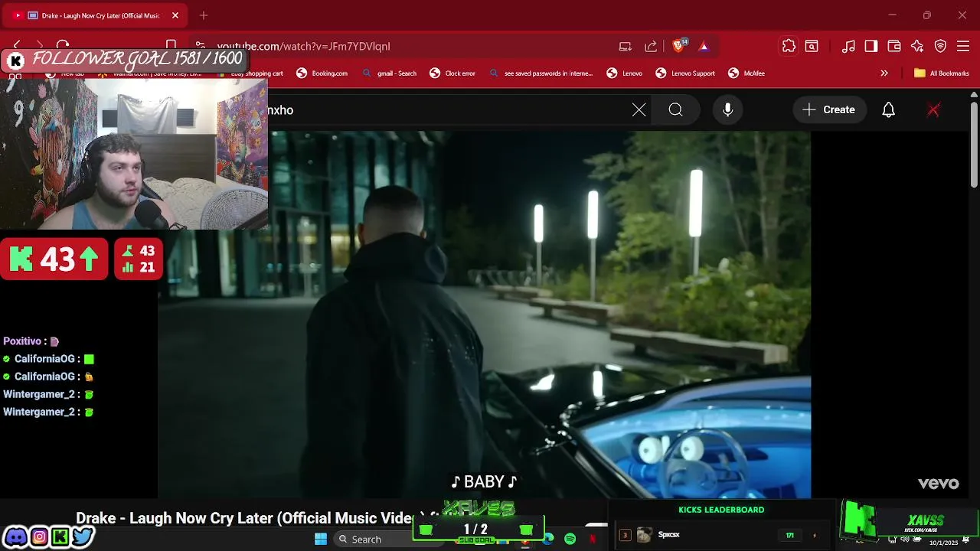Image resolution: width=980 pixels, height=551 pixels.
Task: Pause the playing music video
Action: tap(484, 314)
